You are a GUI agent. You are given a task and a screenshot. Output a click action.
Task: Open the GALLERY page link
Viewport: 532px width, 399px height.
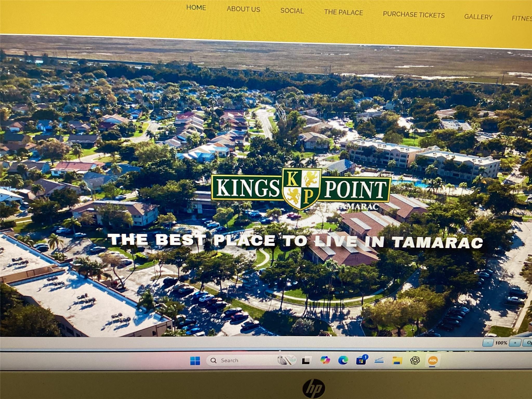pyautogui.click(x=478, y=17)
